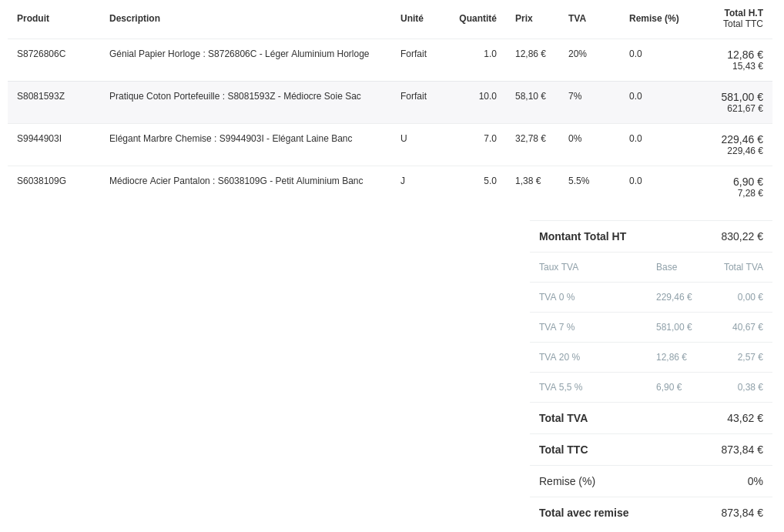Click the line total TTC 15,43 €
Image resolution: width=784 pixels, height=532 pixels.
point(748,66)
